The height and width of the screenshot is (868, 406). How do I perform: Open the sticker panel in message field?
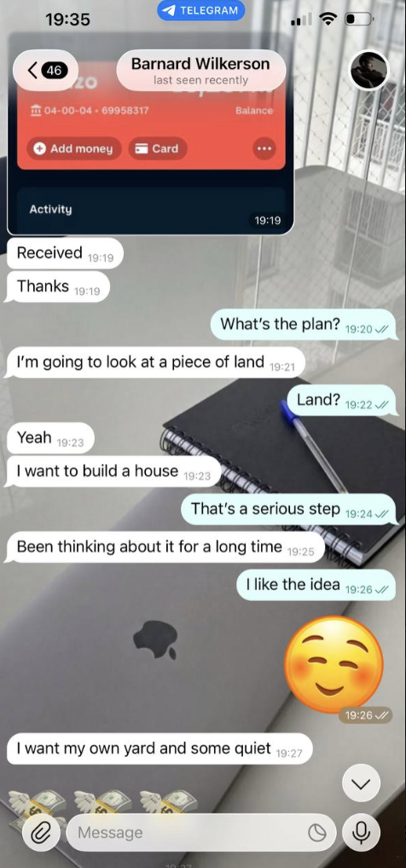pos(317,832)
